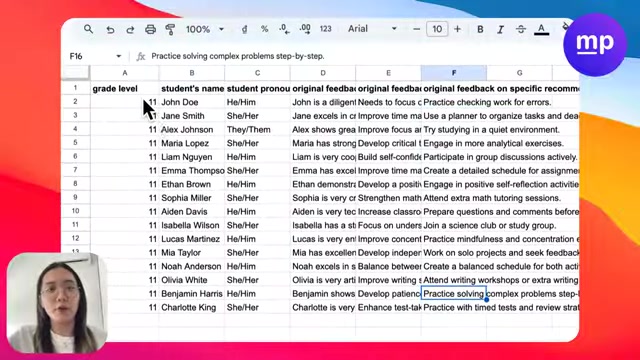
Task: Decrease font size with minus button
Action: tap(416, 29)
